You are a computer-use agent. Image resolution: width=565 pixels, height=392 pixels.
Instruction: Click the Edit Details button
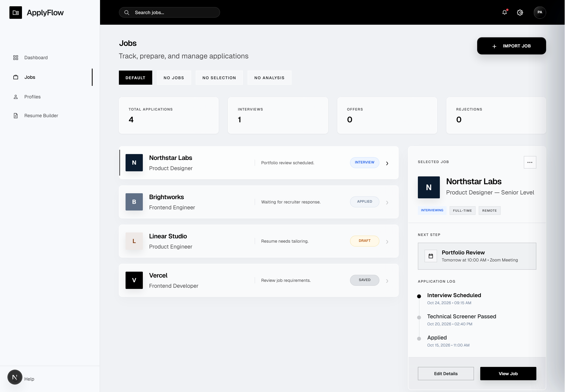446,374
